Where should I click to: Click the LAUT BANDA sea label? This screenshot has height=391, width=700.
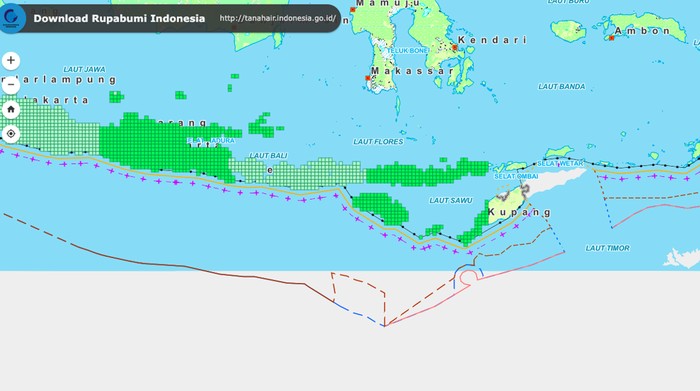point(561,87)
